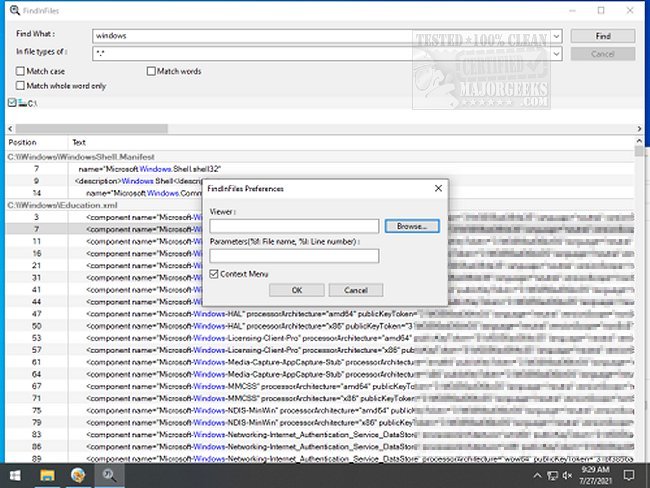The height and width of the screenshot is (488, 650).
Task: Close the FindInFiles Preferences dialog
Action: pyautogui.click(x=438, y=189)
